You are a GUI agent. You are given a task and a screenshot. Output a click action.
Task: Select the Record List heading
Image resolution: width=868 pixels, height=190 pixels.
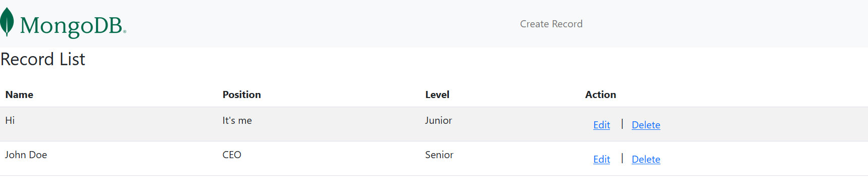43,59
